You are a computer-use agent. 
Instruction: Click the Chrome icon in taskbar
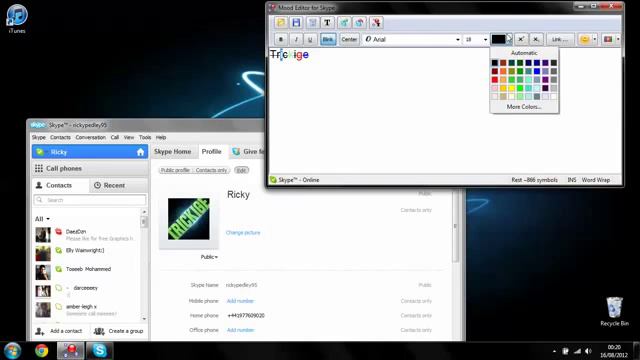pos(41,351)
